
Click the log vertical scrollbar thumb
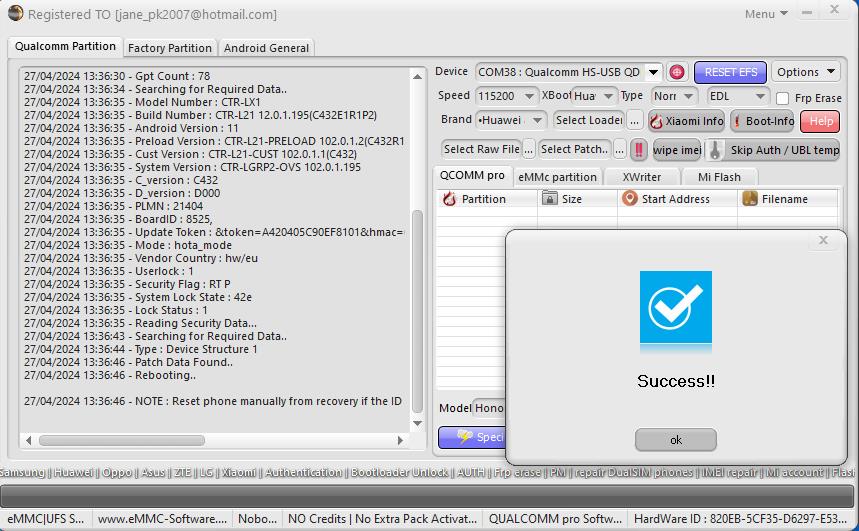pos(417,311)
